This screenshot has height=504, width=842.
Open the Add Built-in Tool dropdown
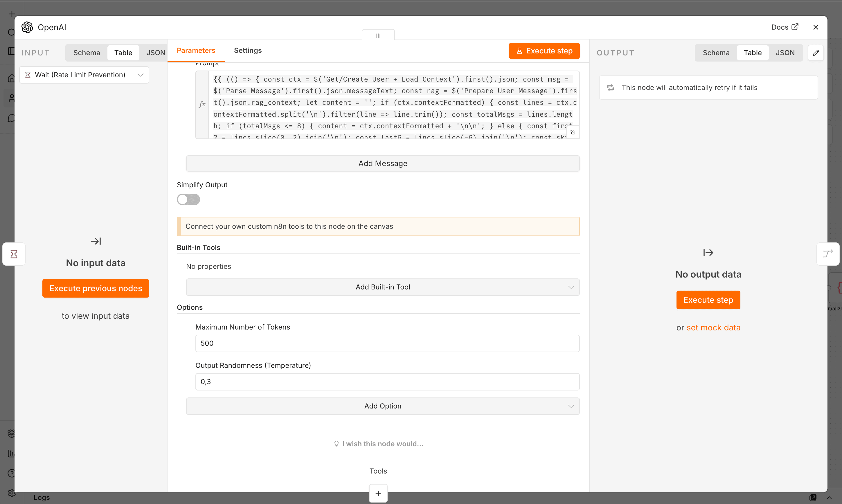pos(382,287)
